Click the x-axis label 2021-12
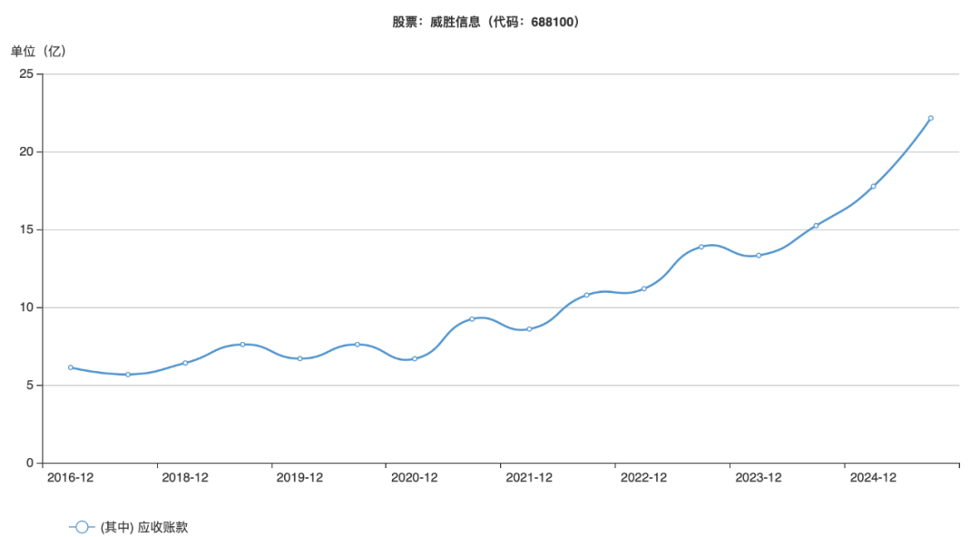Screen dimensions: 980x537 pos(529,478)
